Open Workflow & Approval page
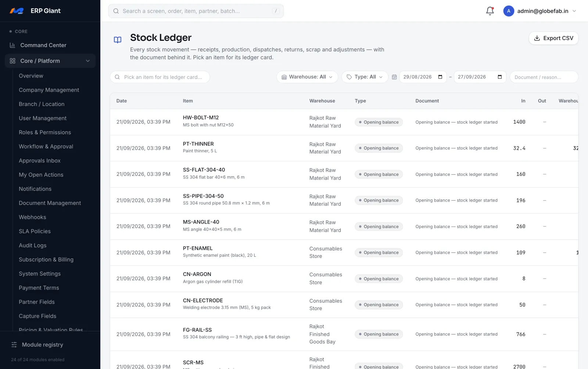This screenshot has height=369, width=588. pyautogui.click(x=46, y=146)
